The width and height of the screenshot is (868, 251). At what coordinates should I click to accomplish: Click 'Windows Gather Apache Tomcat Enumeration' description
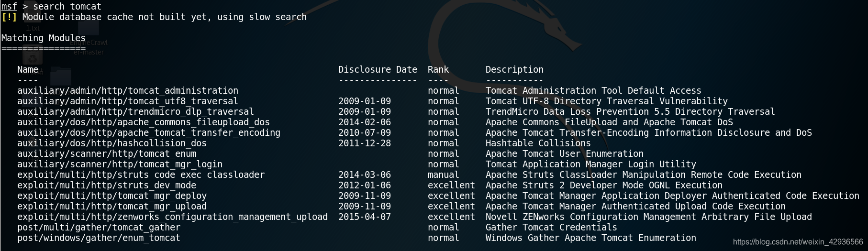point(591,238)
